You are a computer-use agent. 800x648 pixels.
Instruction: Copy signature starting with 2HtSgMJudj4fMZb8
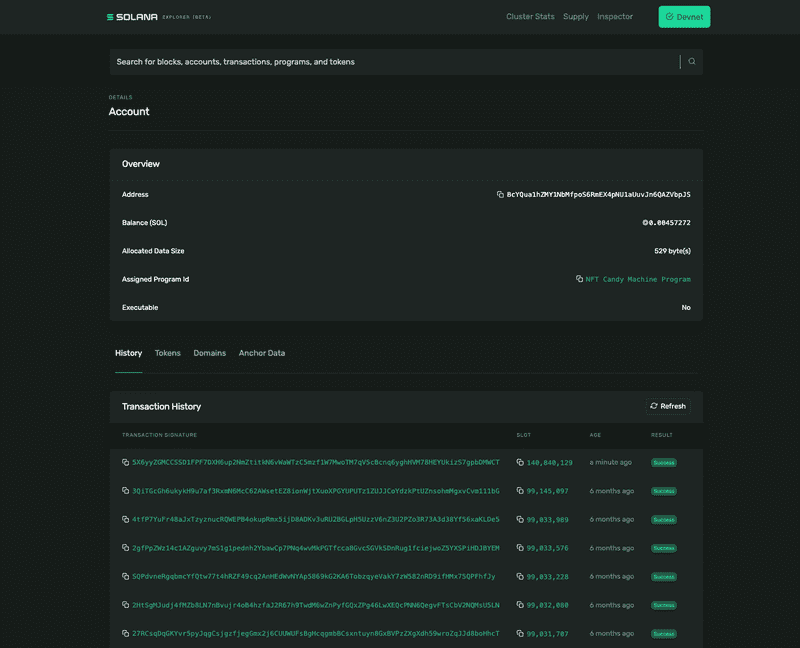[x=125, y=605]
